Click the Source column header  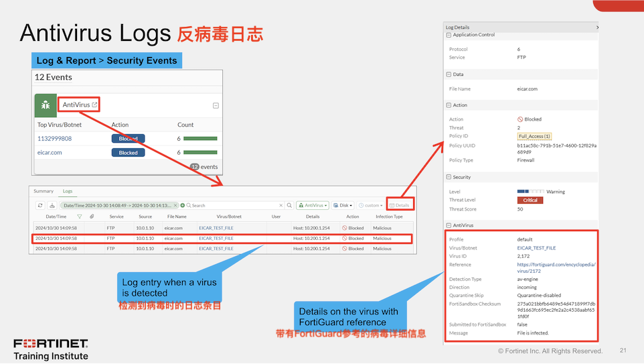tap(145, 217)
